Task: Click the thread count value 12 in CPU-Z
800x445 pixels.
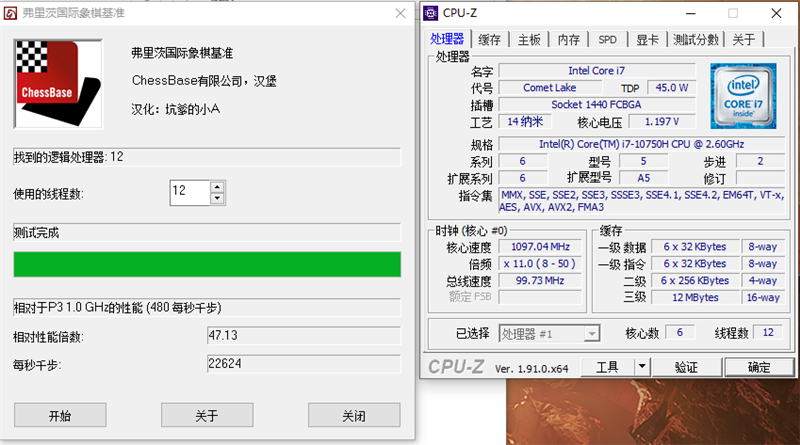Action: 768,332
